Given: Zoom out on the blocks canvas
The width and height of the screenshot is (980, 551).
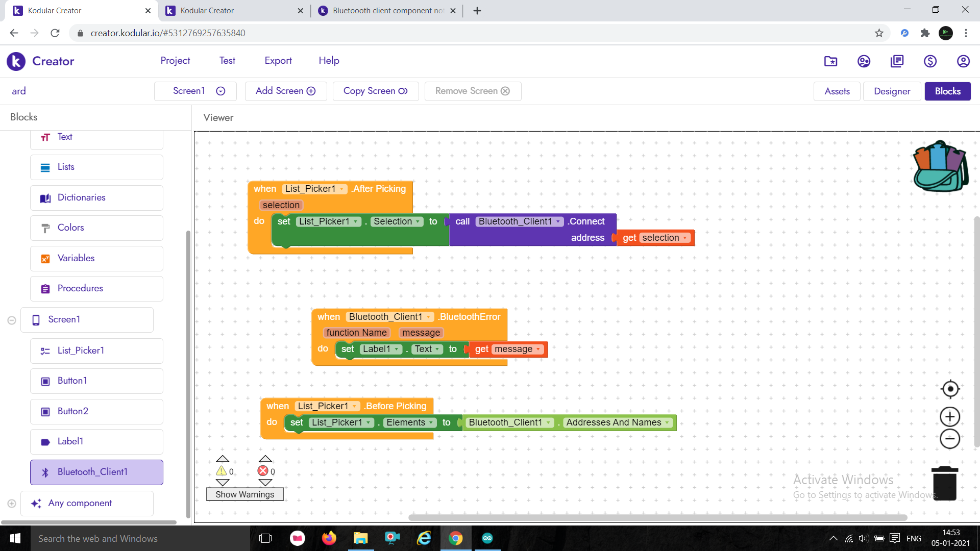Looking at the screenshot, I should click(x=949, y=439).
